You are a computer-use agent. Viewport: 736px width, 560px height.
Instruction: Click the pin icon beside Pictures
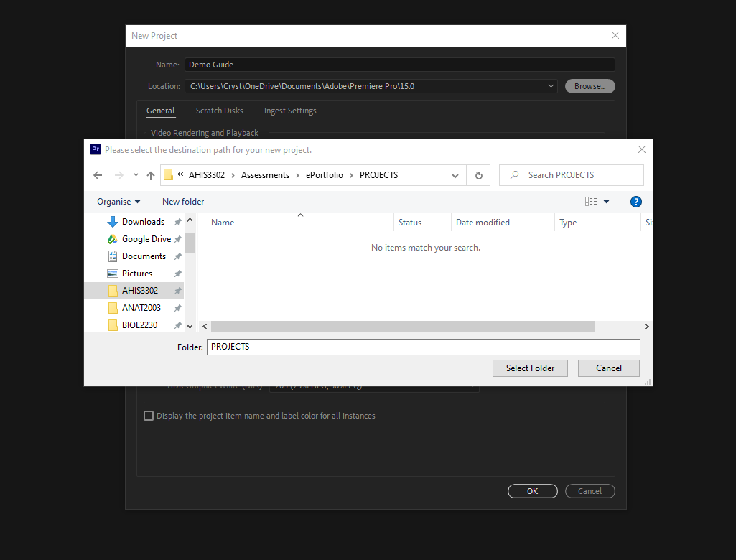point(178,274)
